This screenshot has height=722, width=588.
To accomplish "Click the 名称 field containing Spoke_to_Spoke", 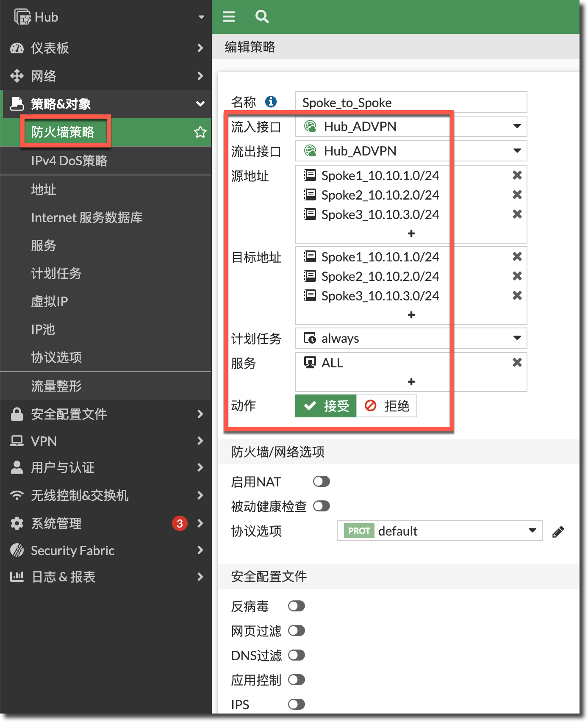I will [x=411, y=103].
